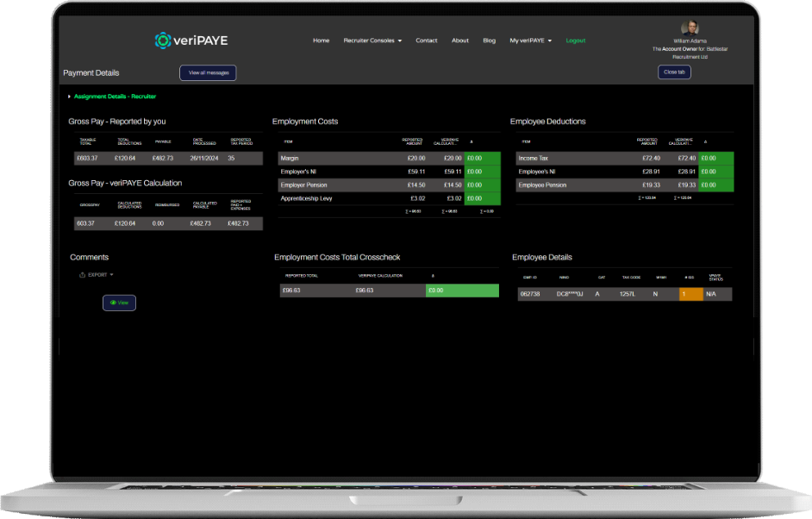Viewport: 812px width, 519px height.
Task: Go to the Home menu item
Action: pos(321,41)
